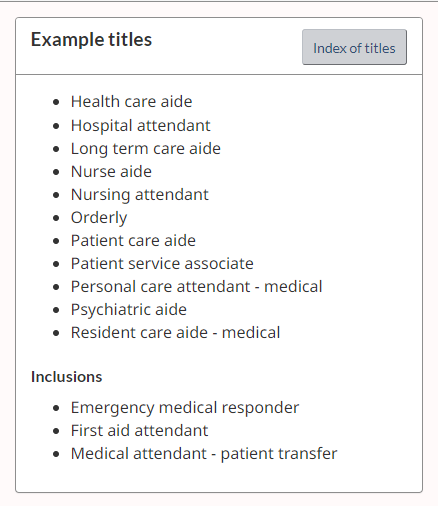Viewport: 438px width, 506px height.
Task: Select the Nurse aide title
Action: tap(111, 172)
